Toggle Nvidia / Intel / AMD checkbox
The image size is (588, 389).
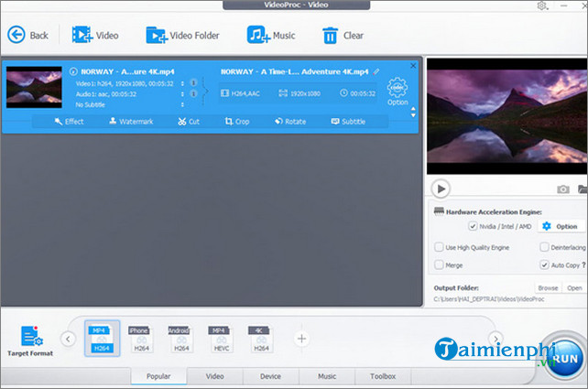click(x=473, y=226)
